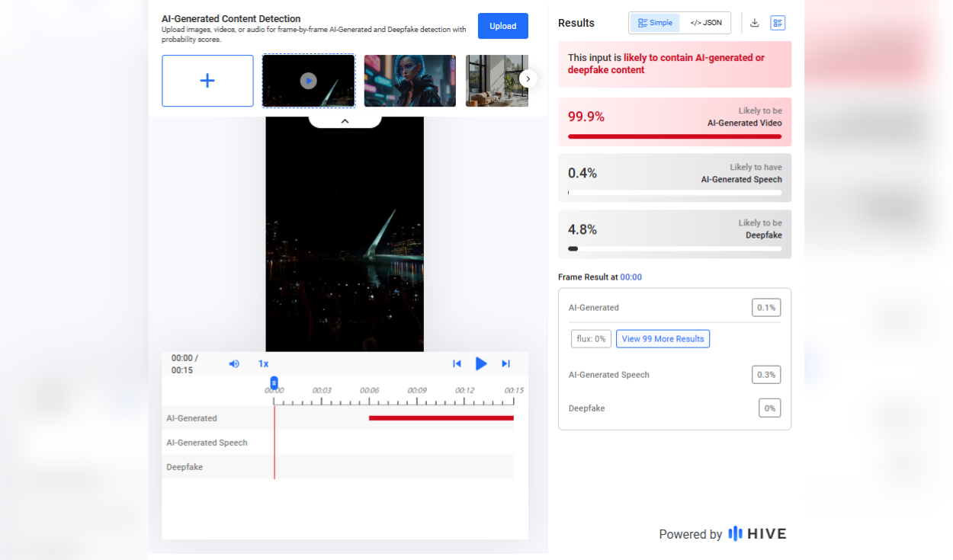The image size is (953, 560).
Task: Click the 0.1% AI-Generated frame value
Action: pos(766,308)
